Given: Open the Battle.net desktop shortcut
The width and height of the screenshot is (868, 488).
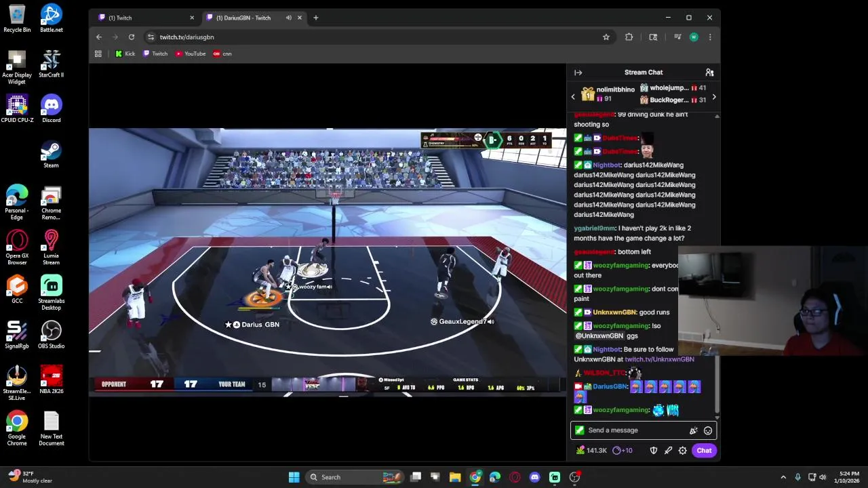Looking at the screenshot, I should pyautogui.click(x=52, y=18).
